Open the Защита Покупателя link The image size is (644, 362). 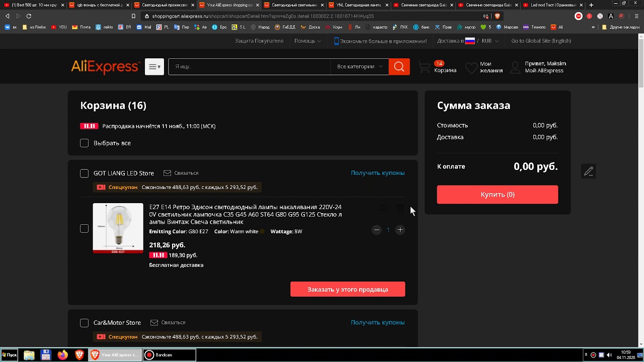tap(259, 41)
